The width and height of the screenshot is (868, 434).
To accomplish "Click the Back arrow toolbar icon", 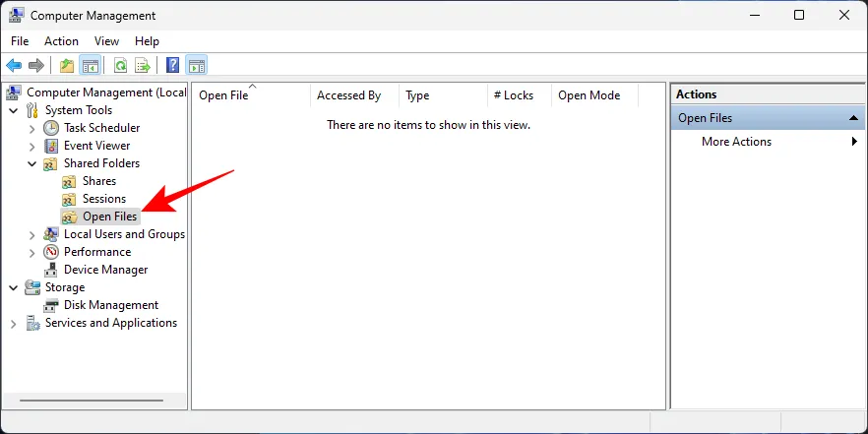I will [14, 66].
